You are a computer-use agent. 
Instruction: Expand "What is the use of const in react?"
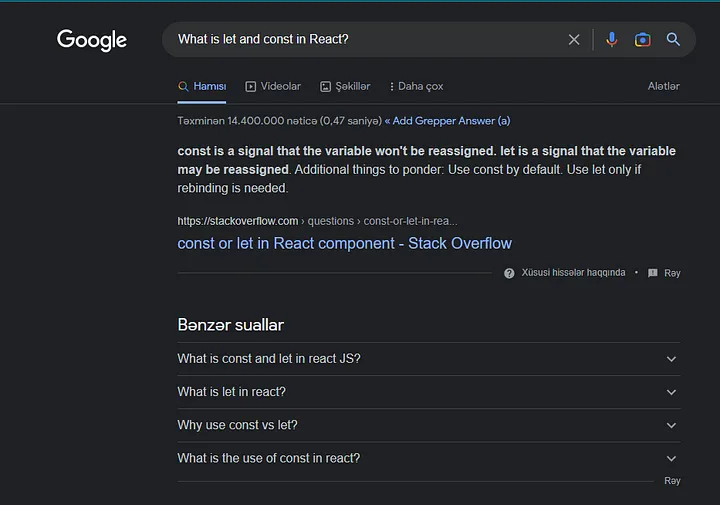tap(671, 458)
